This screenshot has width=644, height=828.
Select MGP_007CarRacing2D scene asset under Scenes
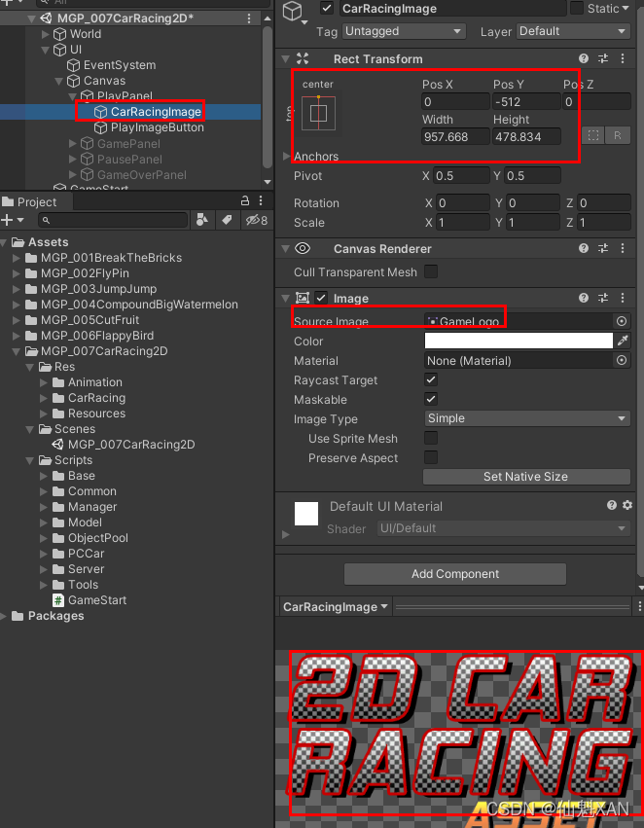coord(131,445)
